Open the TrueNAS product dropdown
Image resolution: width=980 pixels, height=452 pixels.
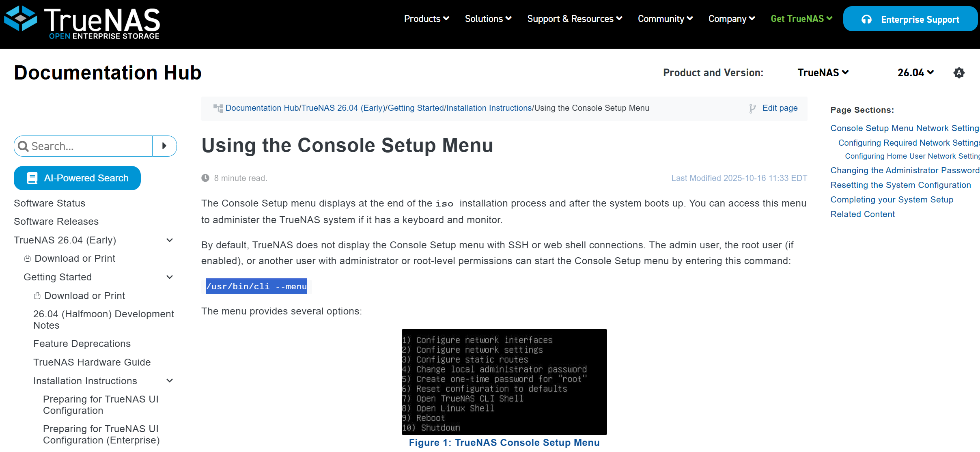click(x=823, y=73)
